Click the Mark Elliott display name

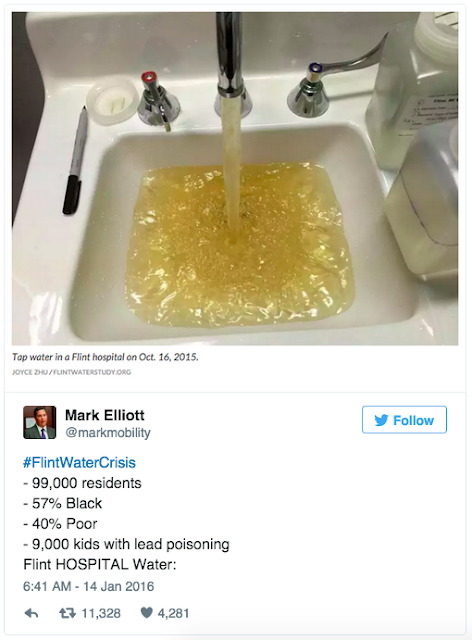(x=105, y=415)
